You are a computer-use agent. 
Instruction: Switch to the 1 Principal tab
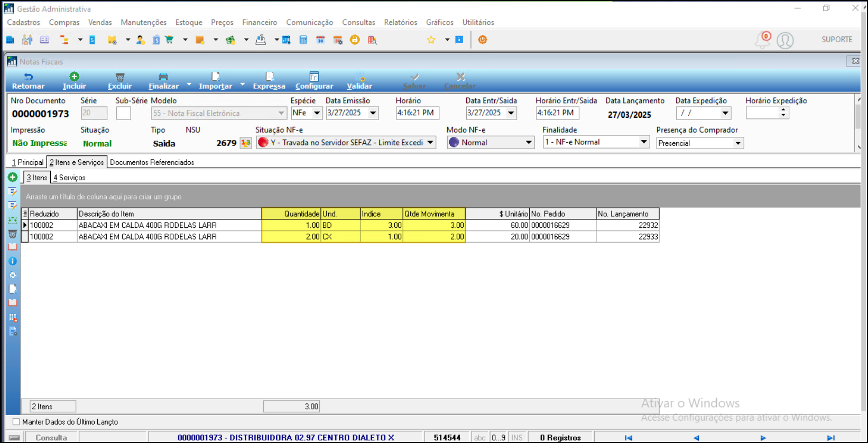pyautogui.click(x=27, y=162)
